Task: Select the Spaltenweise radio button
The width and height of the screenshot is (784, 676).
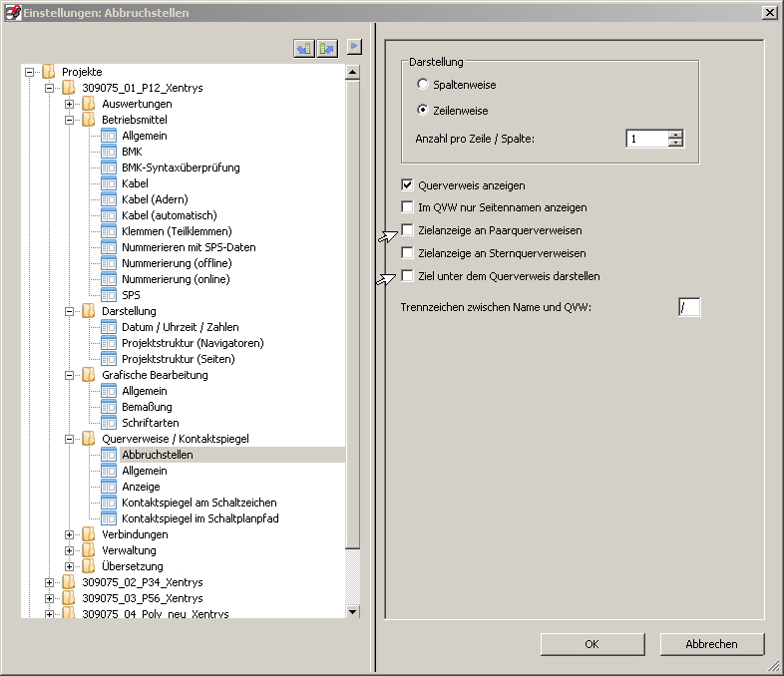Action: point(423,84)
